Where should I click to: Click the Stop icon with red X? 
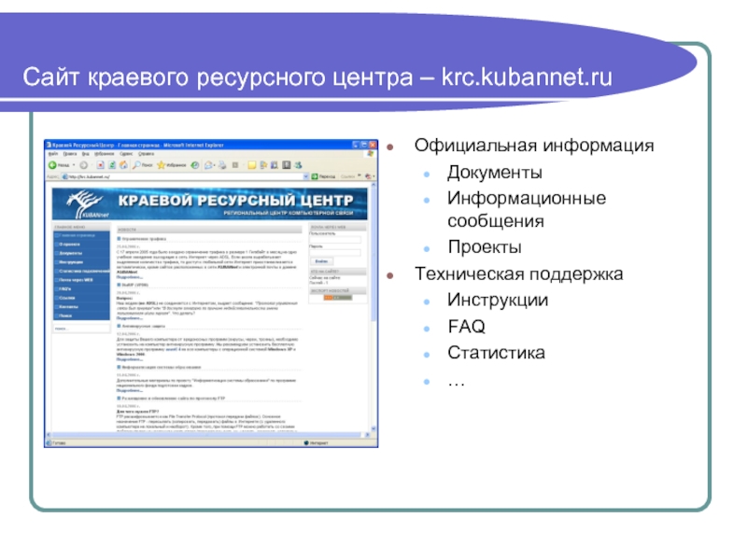tap(100, 165)
